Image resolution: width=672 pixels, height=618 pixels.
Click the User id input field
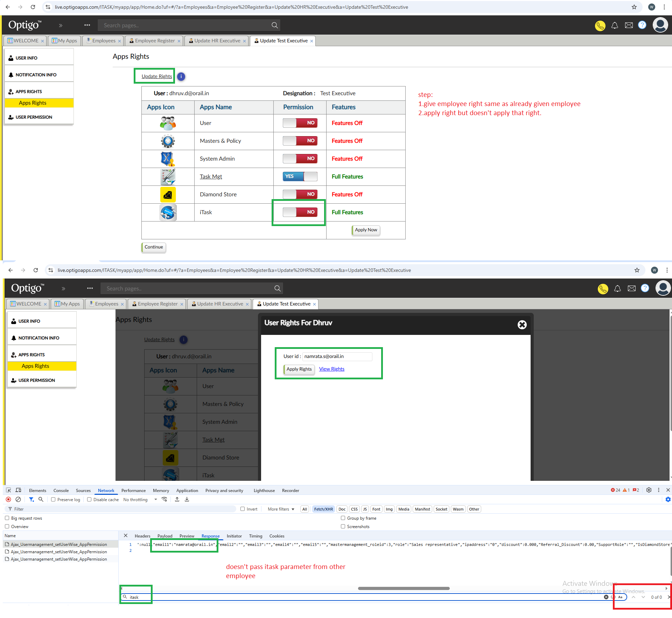point(337,356)
